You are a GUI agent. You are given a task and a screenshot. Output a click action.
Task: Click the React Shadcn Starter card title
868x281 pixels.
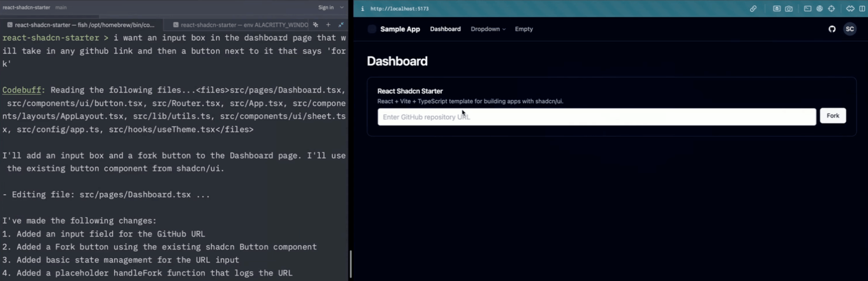(x=410, y=91)
